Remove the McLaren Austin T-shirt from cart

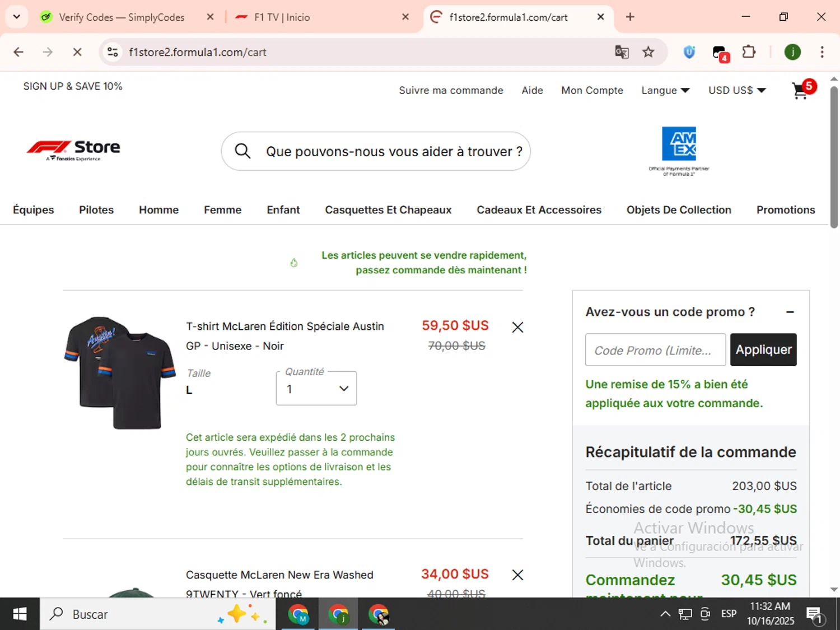click(517, 327)
